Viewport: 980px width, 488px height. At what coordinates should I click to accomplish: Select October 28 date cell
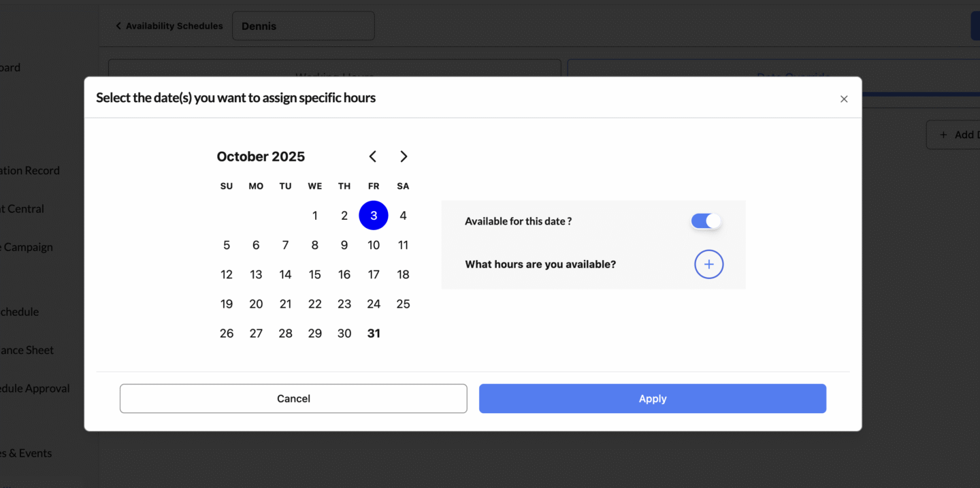[x=285, y=334]
